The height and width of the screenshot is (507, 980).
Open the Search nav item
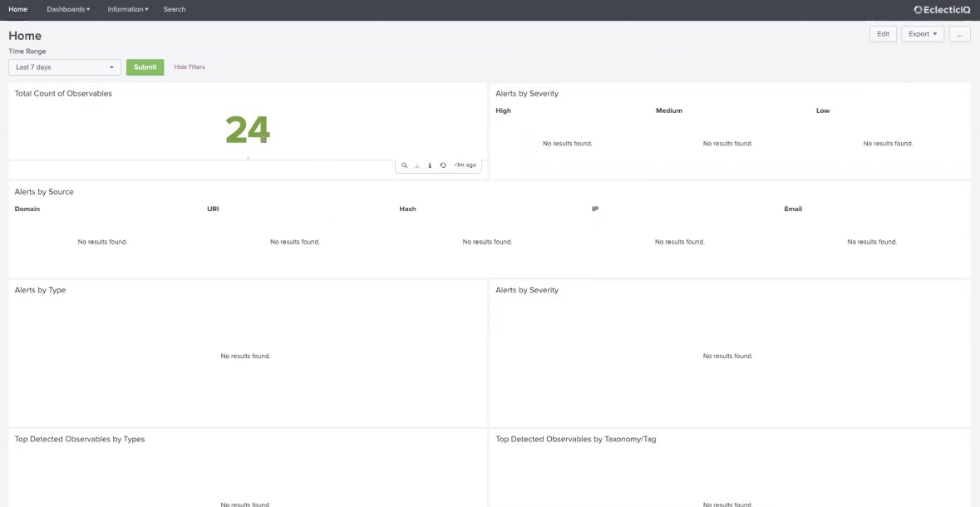pos(175,9)
